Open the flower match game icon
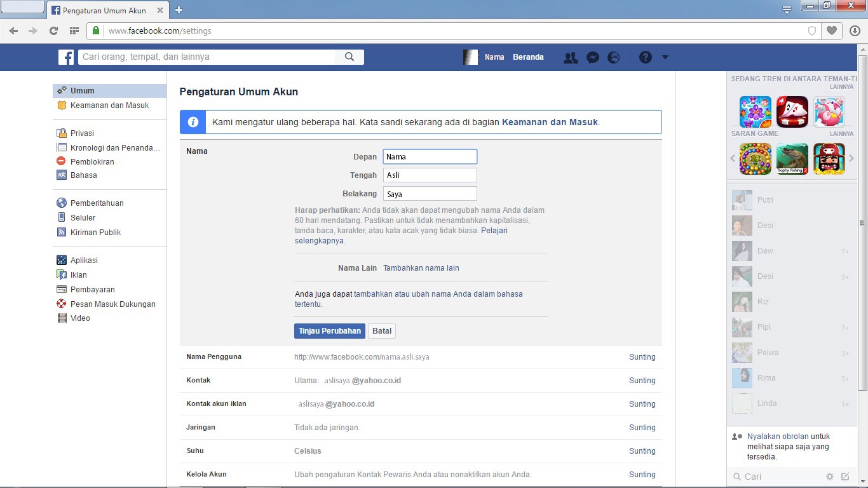868x488 pixels. click(x=756, y=112)
